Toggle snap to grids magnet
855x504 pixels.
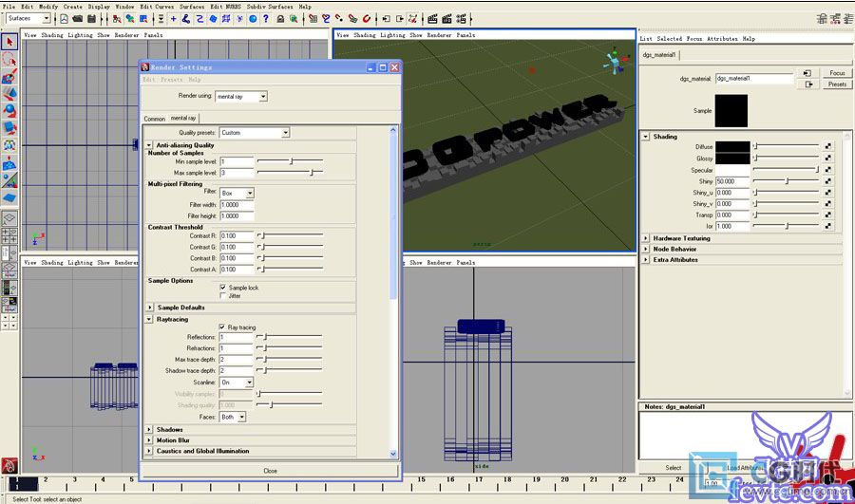[313, 19]
